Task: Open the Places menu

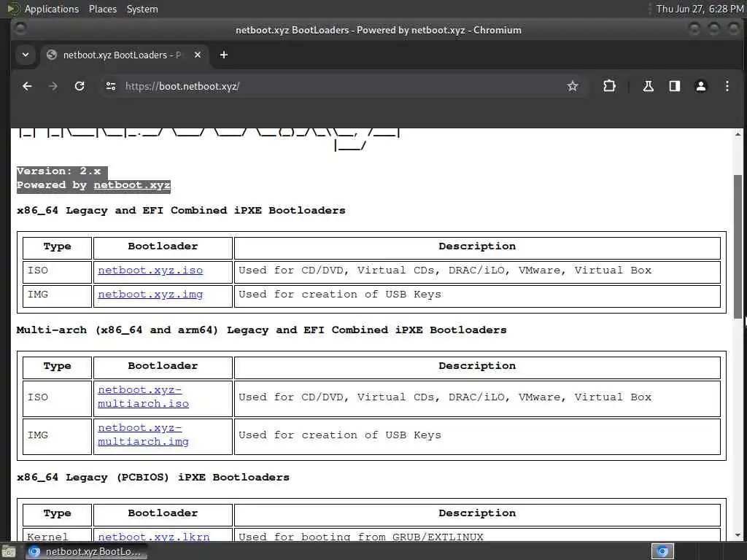Action: [103, 9]
